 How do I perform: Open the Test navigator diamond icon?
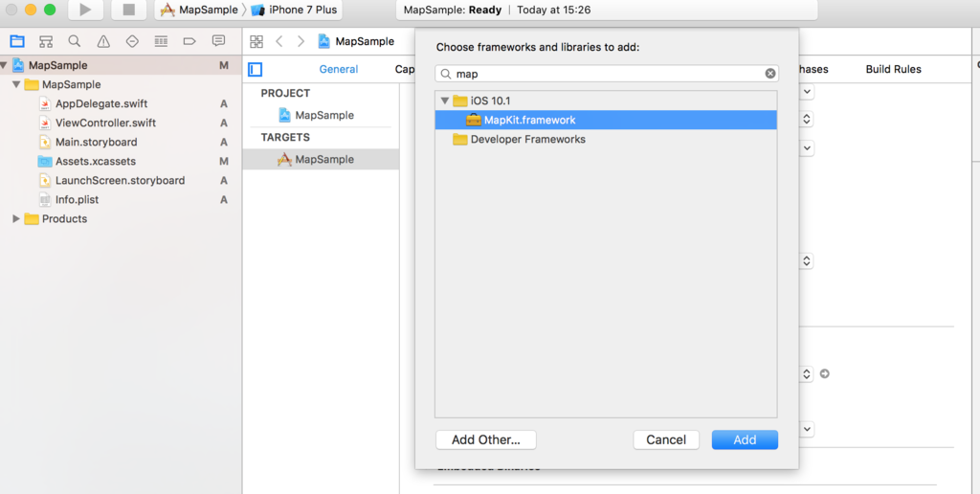coord(132,42)
